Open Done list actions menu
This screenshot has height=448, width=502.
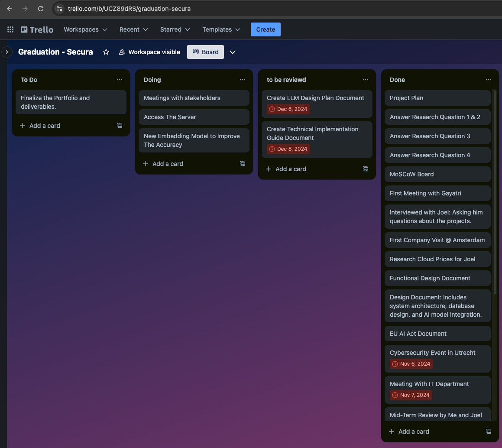click(x=488, y=80)
